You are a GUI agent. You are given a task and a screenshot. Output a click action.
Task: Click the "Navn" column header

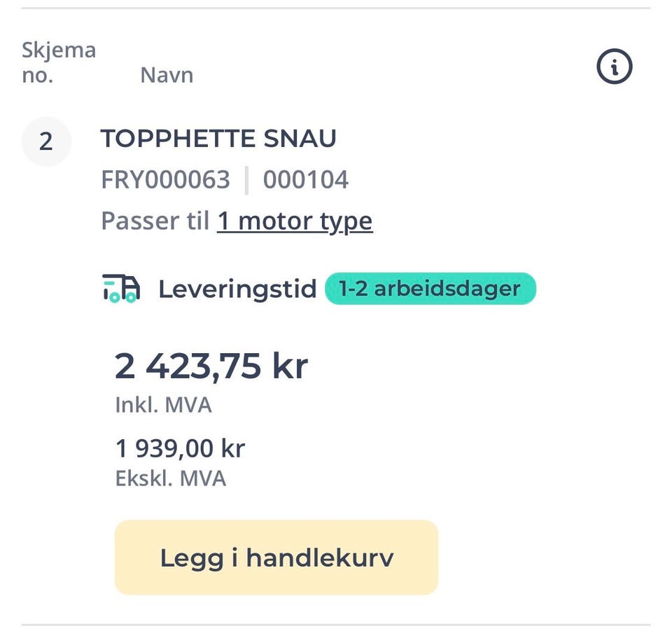(x=167, y=75)
